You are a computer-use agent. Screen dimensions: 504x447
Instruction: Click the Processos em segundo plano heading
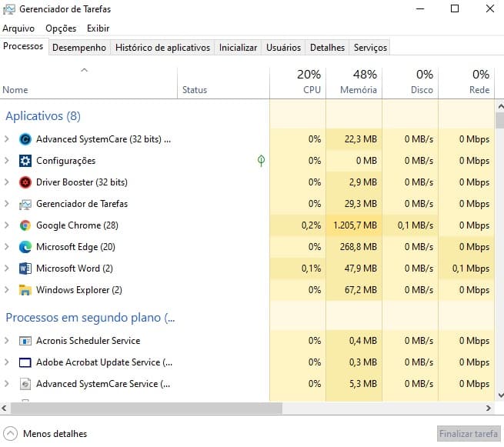[x=90, y=318]
